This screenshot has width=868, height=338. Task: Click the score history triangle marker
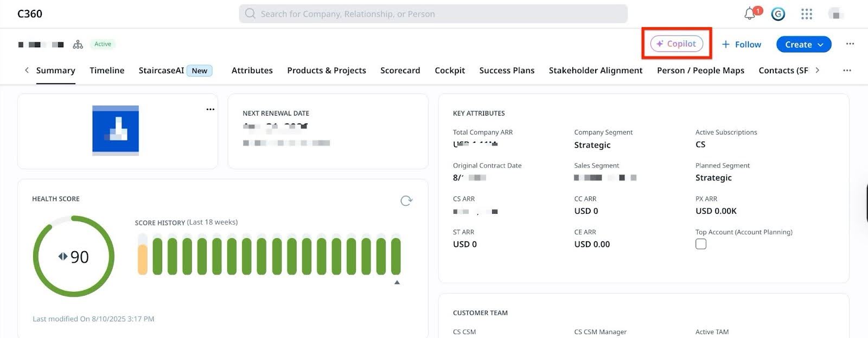tap(397, 282)
